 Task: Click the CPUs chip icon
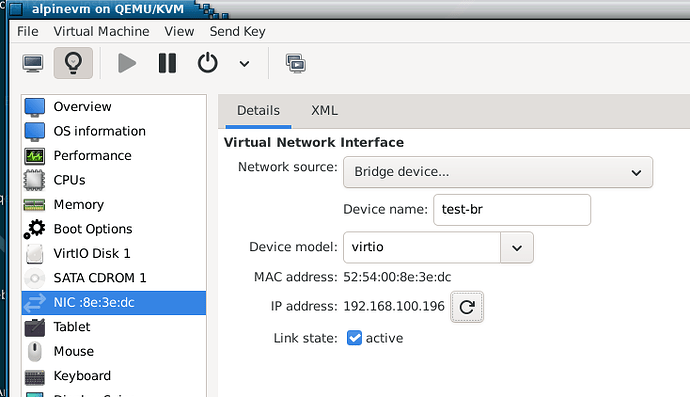pyautogui.click(x=35, y=180)
